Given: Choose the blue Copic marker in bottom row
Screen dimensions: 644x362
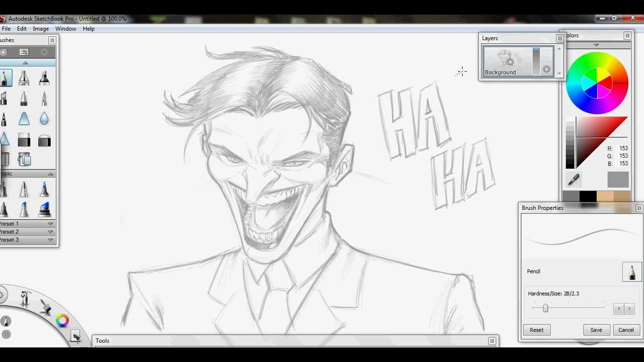Looking at the screenshot, I should point(24,209).
